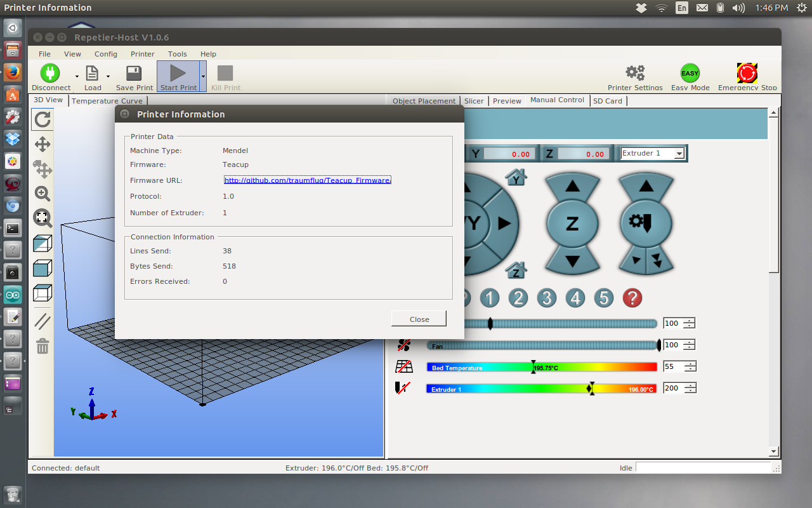
Task: Select the Zoom magnifier with plus sign
Action: coord(43,194)
